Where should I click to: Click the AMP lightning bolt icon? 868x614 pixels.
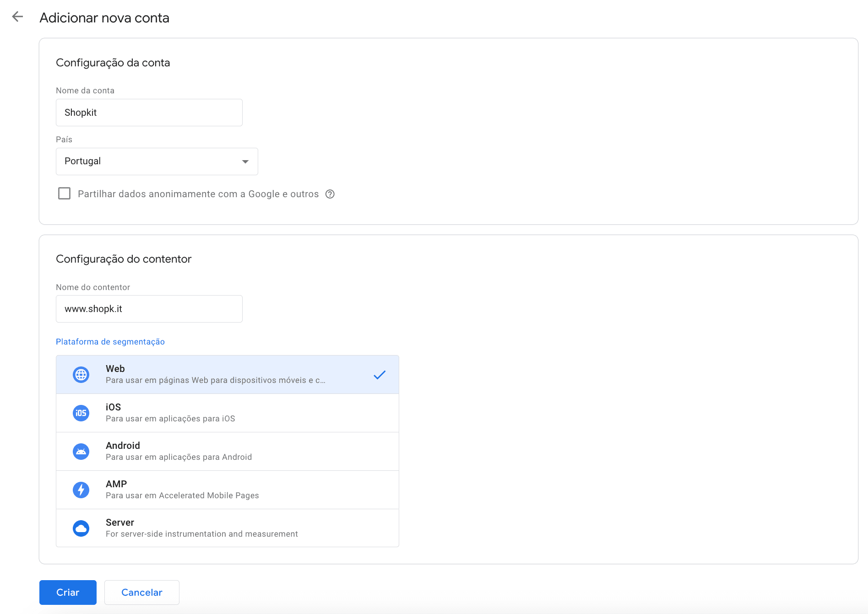pos(81,490)
